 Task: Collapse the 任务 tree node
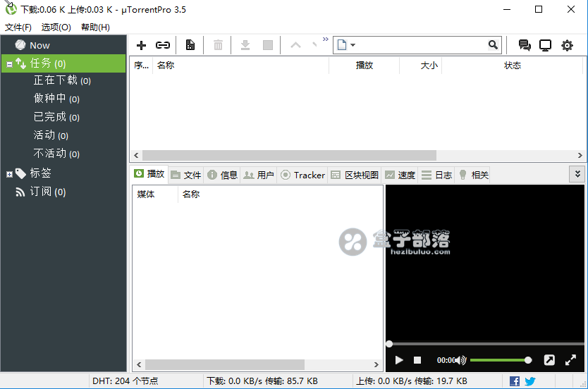[9, 64]
